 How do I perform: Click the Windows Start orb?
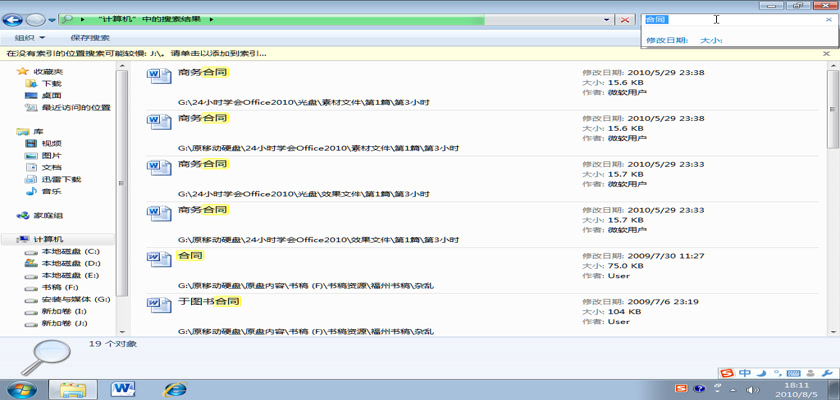[22, 387]
